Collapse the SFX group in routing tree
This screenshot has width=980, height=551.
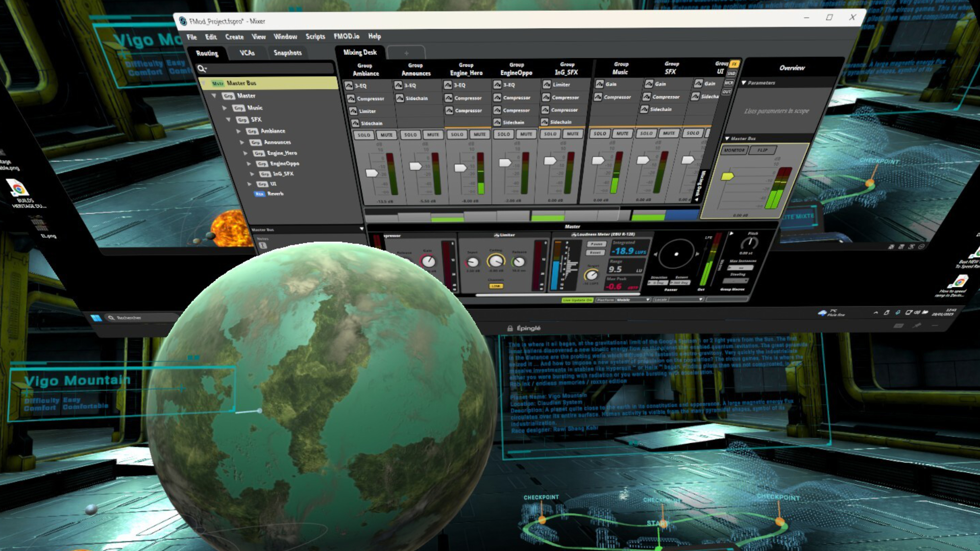pos(228,120)
